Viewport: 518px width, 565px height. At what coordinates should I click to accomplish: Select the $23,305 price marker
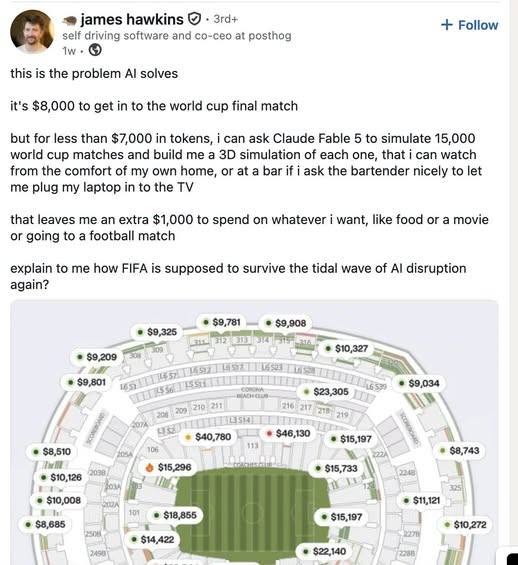[x=326, y=392]
